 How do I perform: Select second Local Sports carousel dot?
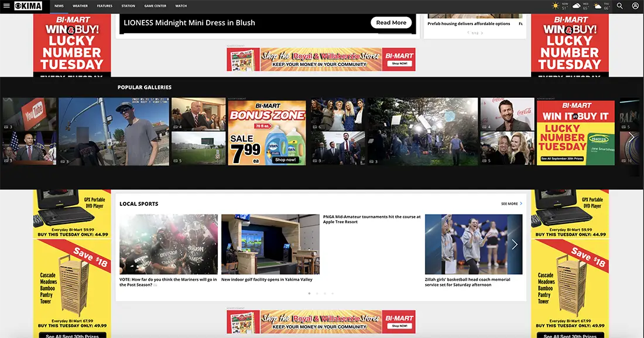pos(317,294)
